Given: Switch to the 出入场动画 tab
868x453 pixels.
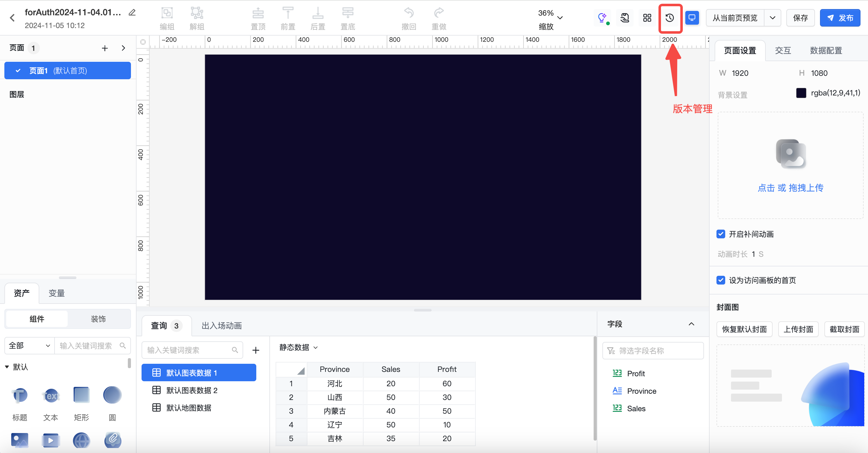Looking at the screenshot, I should pos(221,326).
